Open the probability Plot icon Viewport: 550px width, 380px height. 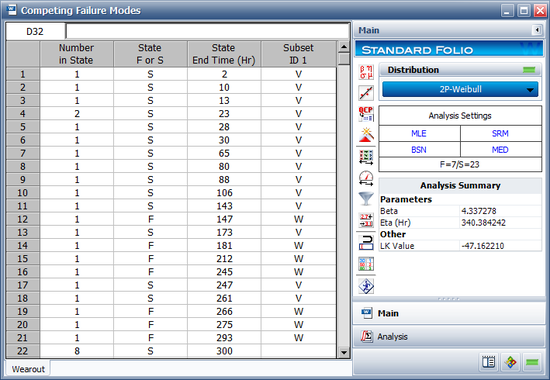(x=366, y=93)
